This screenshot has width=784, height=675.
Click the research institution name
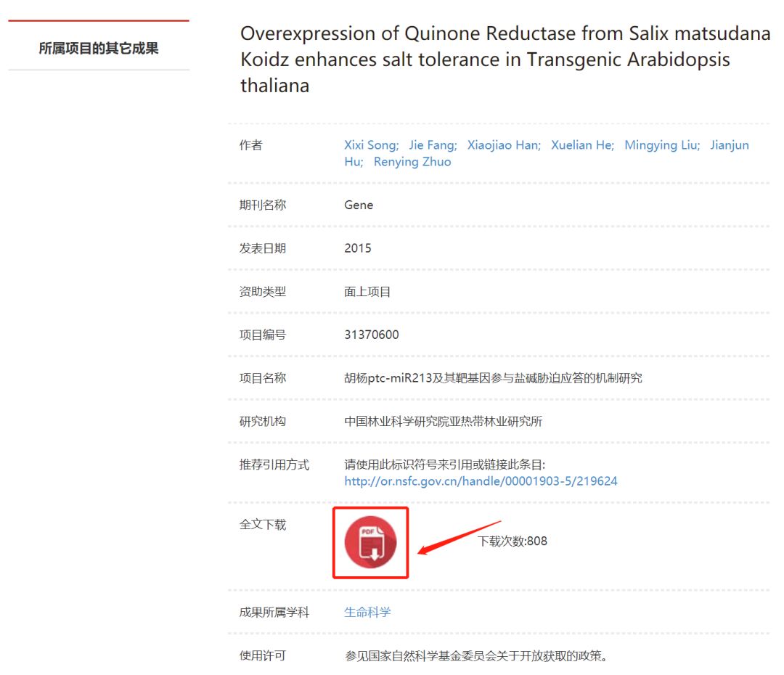click(443, 422)
